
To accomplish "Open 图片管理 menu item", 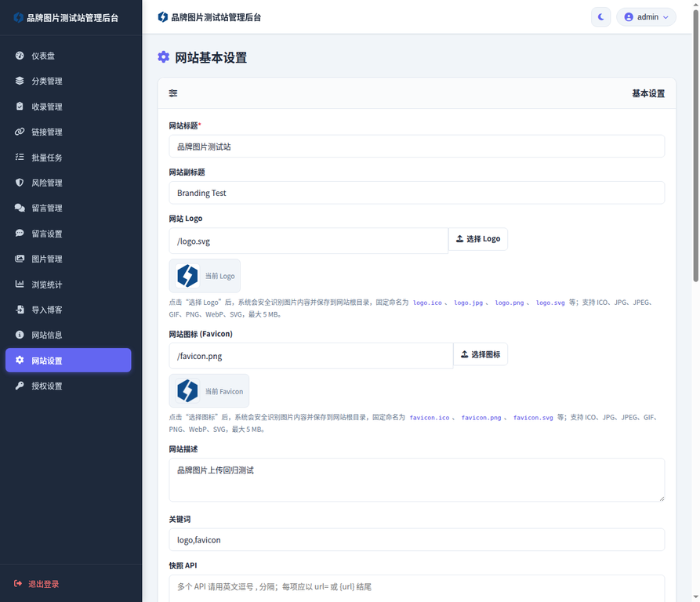I will (x=68, y=259).
